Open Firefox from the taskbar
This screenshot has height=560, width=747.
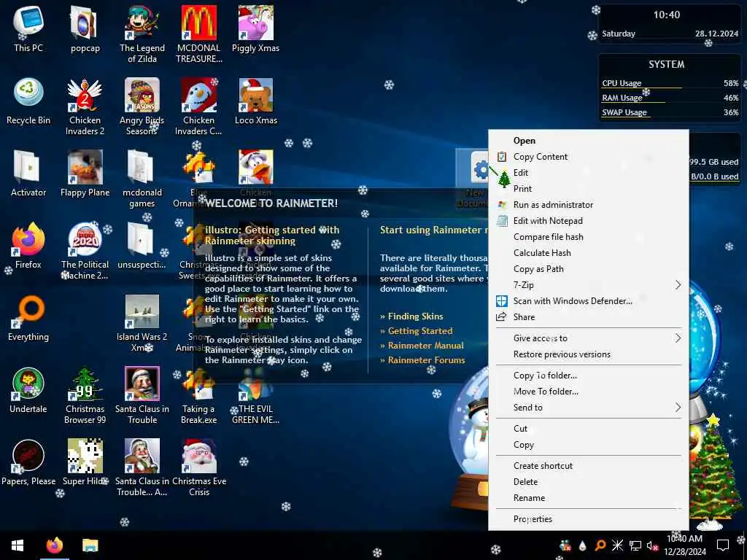54,545
